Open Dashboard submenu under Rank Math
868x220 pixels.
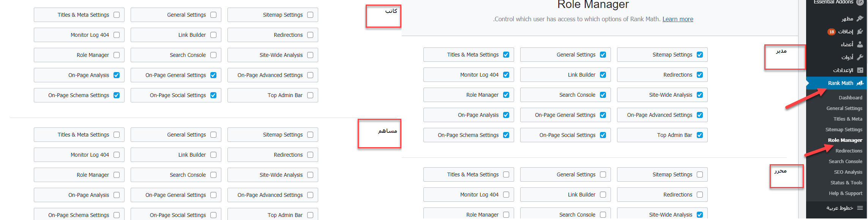click(850, 97)
